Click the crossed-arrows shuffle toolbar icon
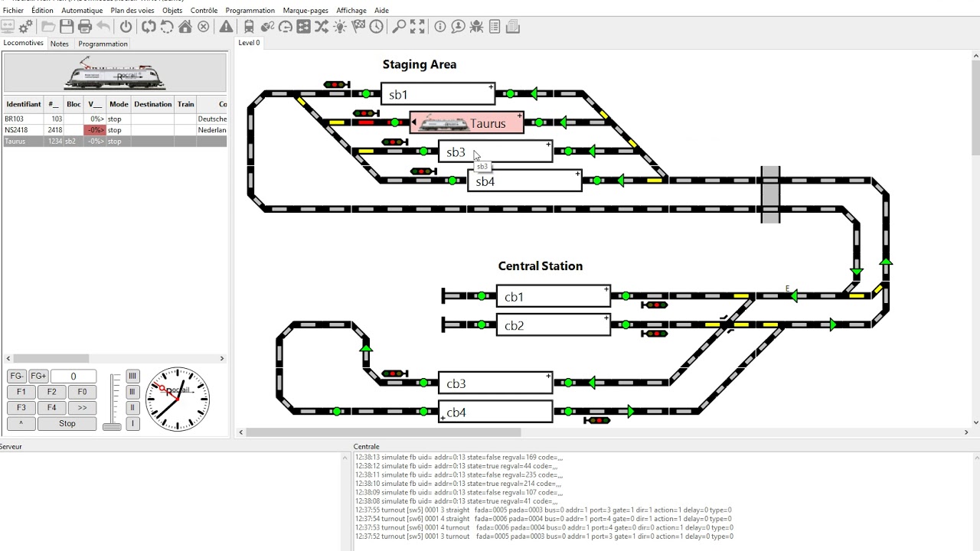 point(322,27)
